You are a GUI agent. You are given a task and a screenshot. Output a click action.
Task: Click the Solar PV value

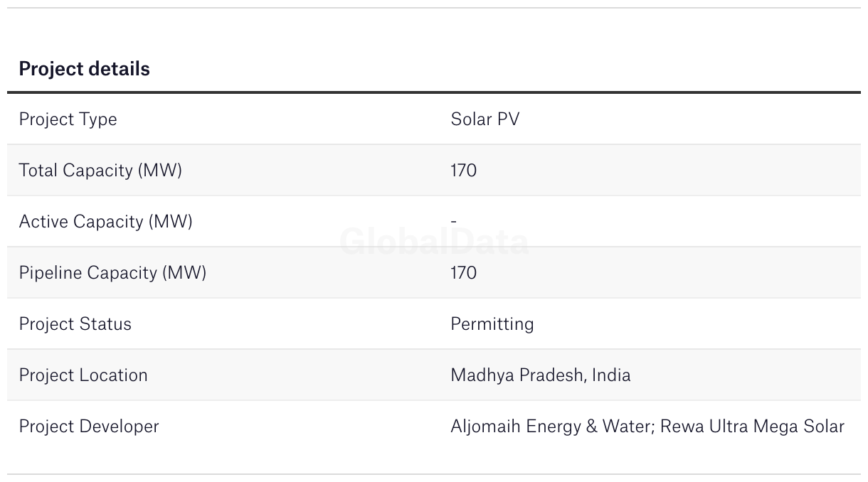485,119
